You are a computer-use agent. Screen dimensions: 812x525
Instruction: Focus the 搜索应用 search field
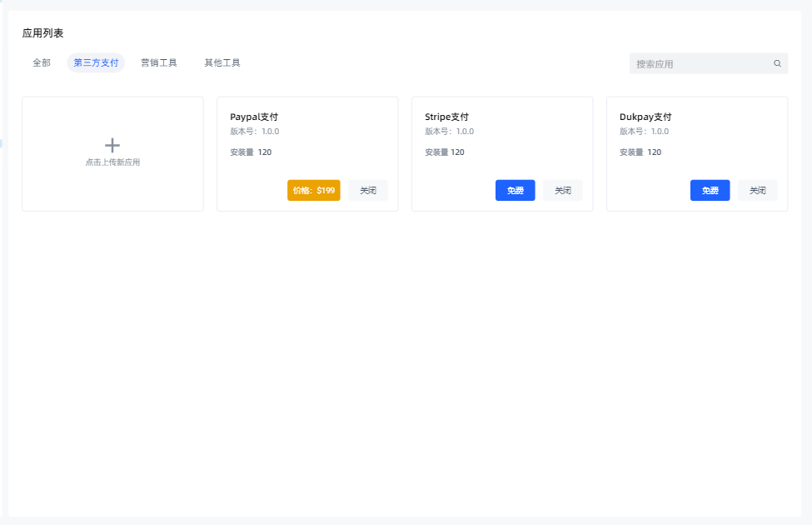click(x=700, y=63)
